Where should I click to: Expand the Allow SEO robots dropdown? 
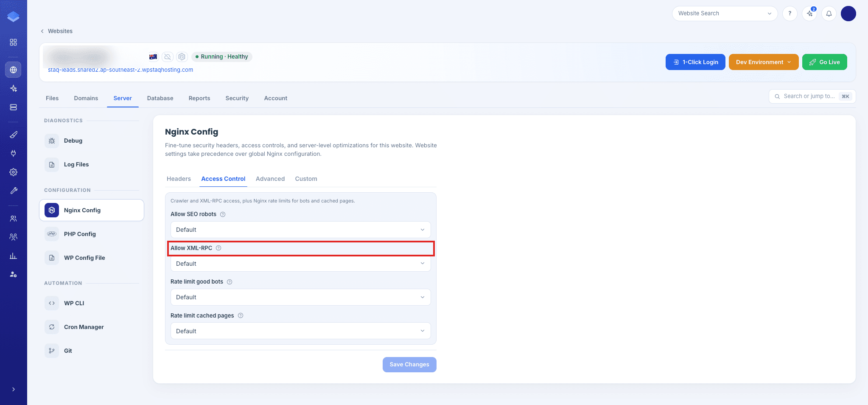click(300, 230)
